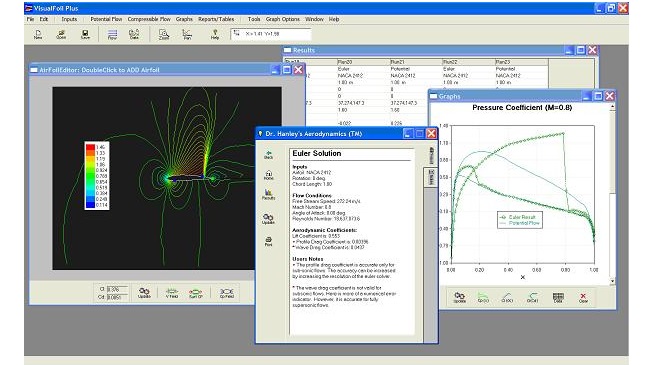Select the Notes vertical tab in Dr. Hanley's
The image size is (645, 365).
point(431,178)
